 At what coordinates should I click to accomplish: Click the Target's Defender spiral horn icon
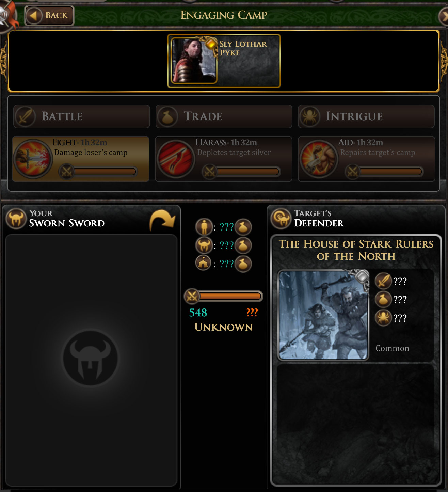coord(281,219)
